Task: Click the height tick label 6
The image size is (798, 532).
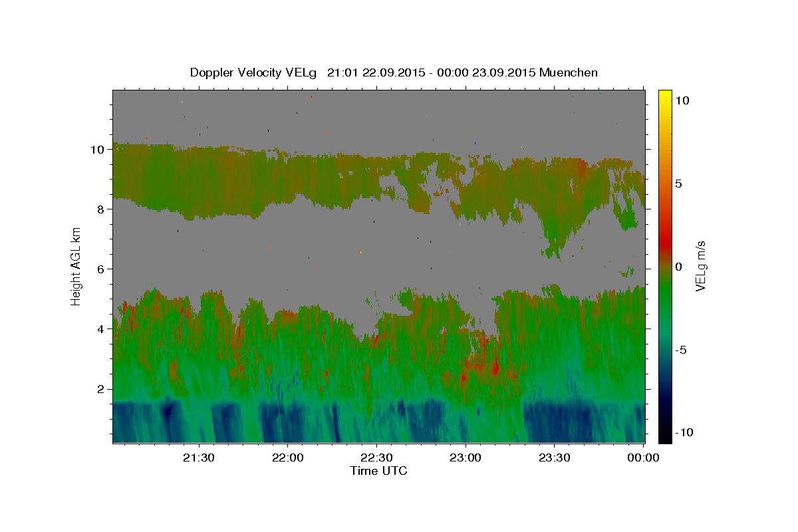Action: (100, 269)
